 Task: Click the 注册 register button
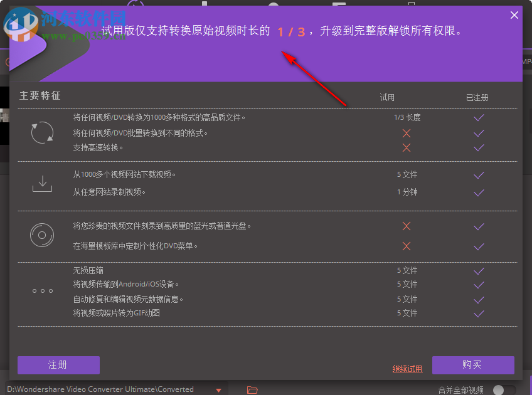[x=58, y=365]
